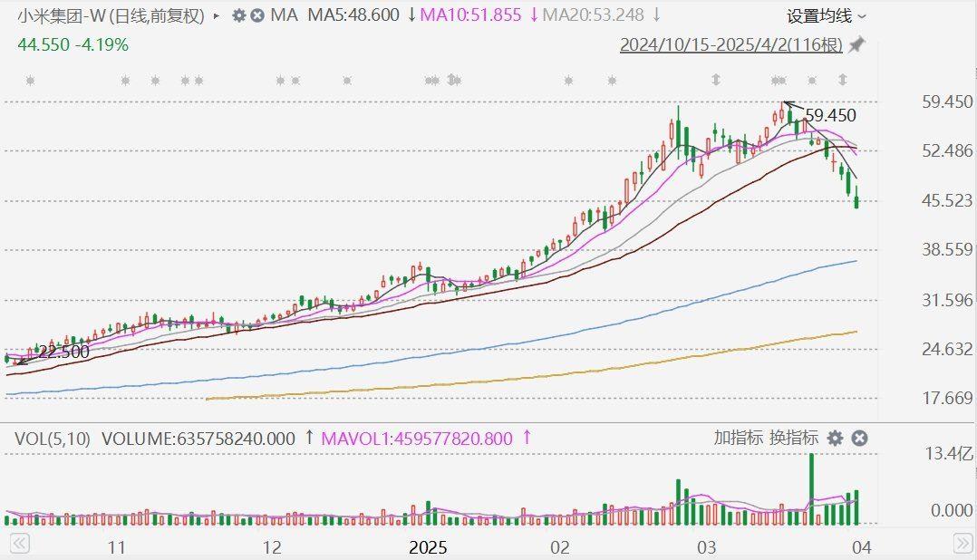The width and height of the screenshot is (977, 560).
Task: Expand the 小米集团-W chart type arrow
Action: [216, 15]
